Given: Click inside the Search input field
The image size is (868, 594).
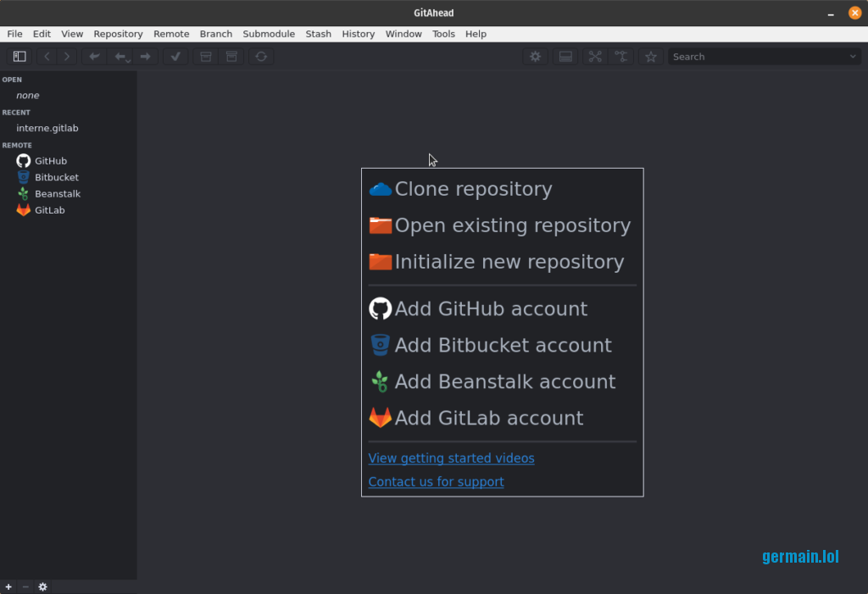Looking at the screenshot, I should (754, 57).
